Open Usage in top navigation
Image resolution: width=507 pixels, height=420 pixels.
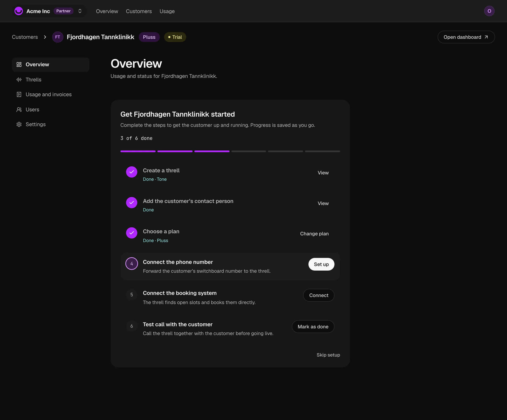(x=167, y=11)
